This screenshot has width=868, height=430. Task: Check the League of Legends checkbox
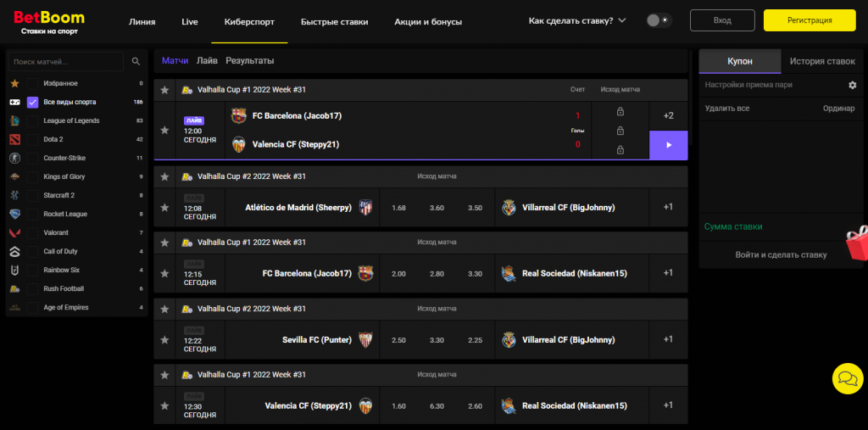point(33,120)
